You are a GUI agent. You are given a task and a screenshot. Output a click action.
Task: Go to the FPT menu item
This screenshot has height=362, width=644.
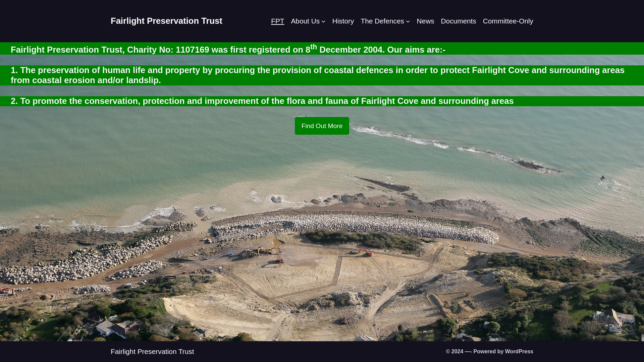tap(277, 21)
